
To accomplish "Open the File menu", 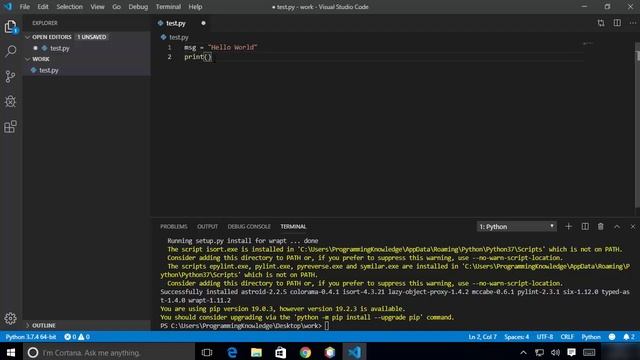I will click(x=24, y=7).
